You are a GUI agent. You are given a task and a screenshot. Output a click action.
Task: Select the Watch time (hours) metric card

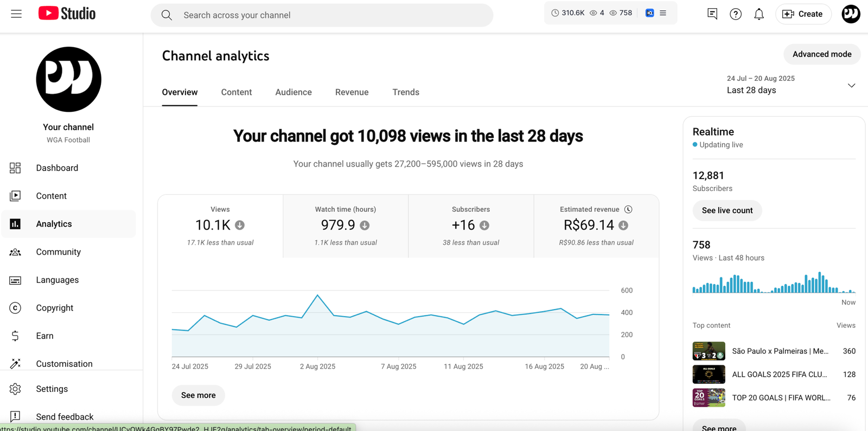click(346, 226)
